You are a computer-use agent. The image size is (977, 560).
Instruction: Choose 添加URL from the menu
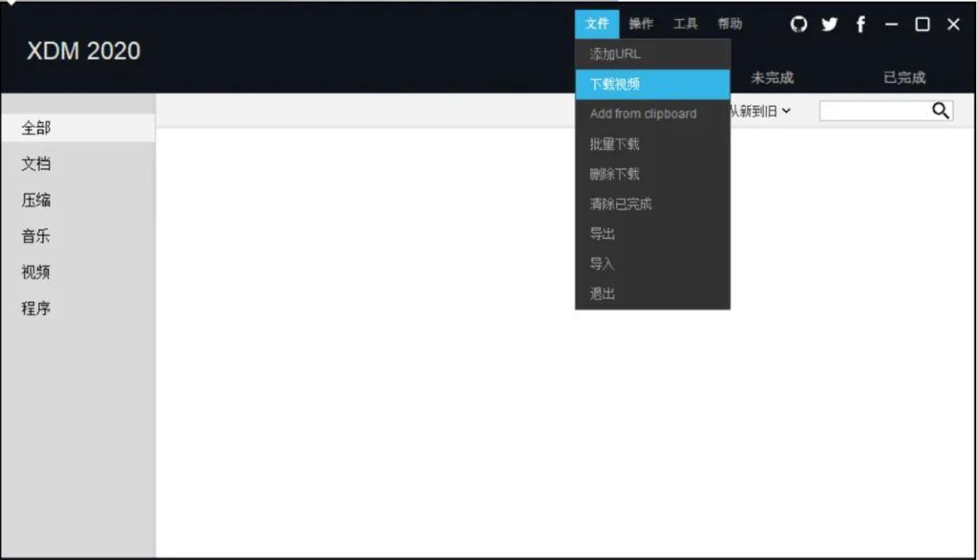click(x=652, y=54)
